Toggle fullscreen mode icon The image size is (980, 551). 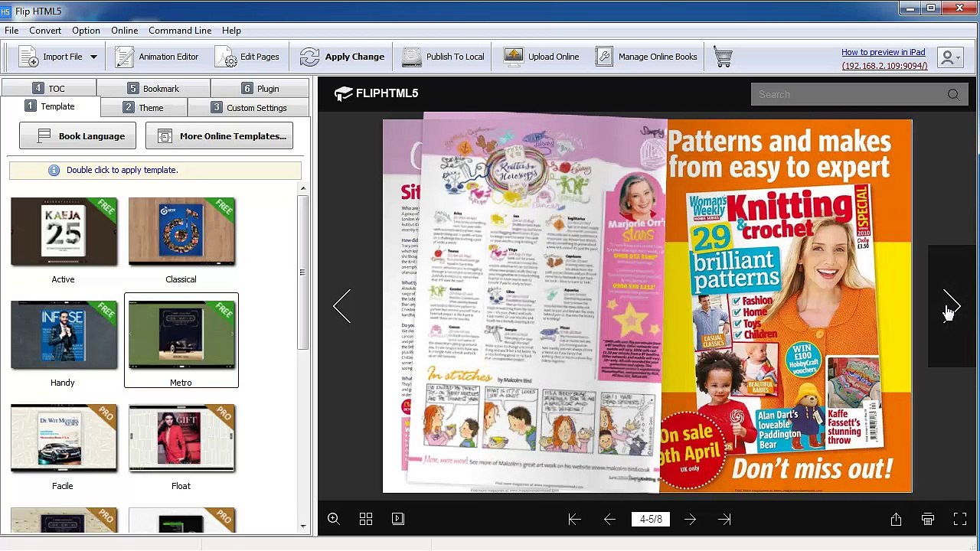click(960, 520)
